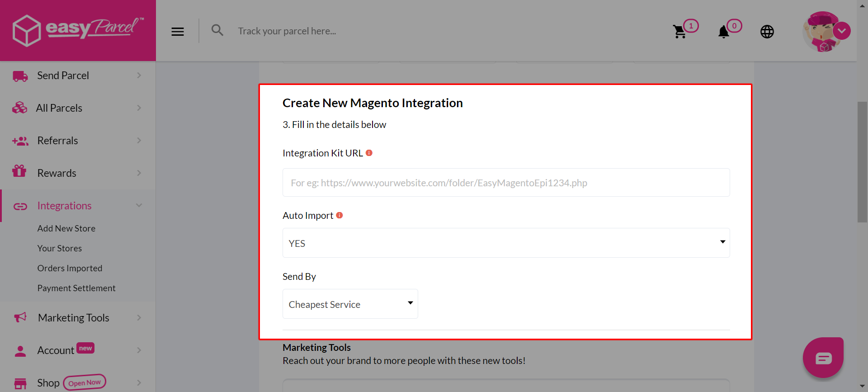Open the notifications bell icon

(723, 32)
